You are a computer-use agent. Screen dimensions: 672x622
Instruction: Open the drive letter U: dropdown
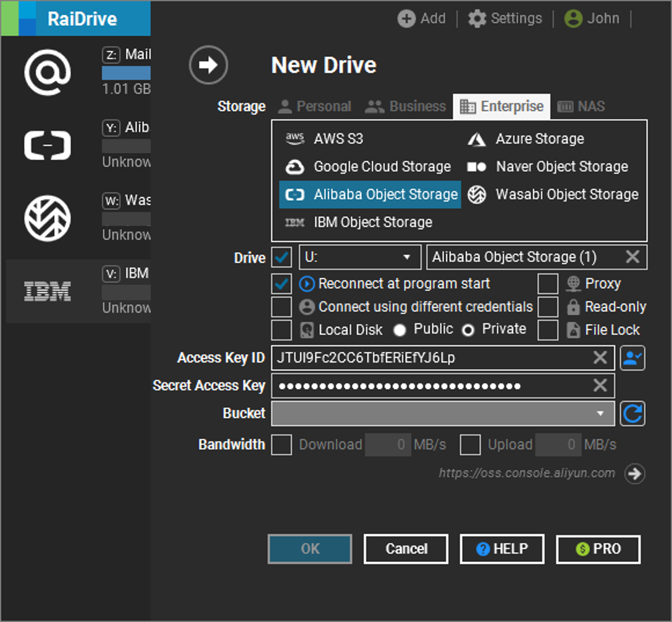(x=360, y=257)
